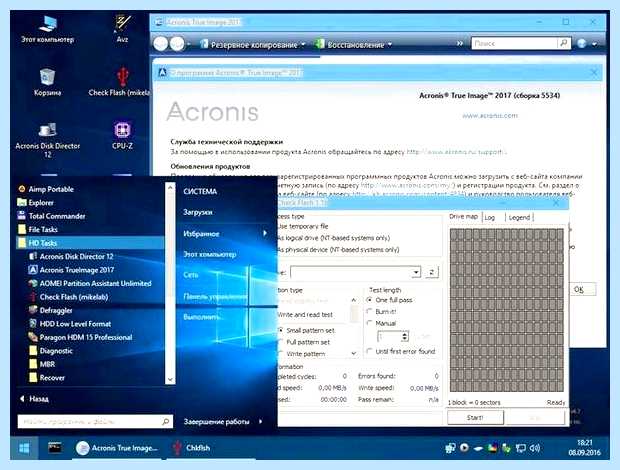Expand the Recover folder
Screen dimensions: 620x470
click(47, 377)
